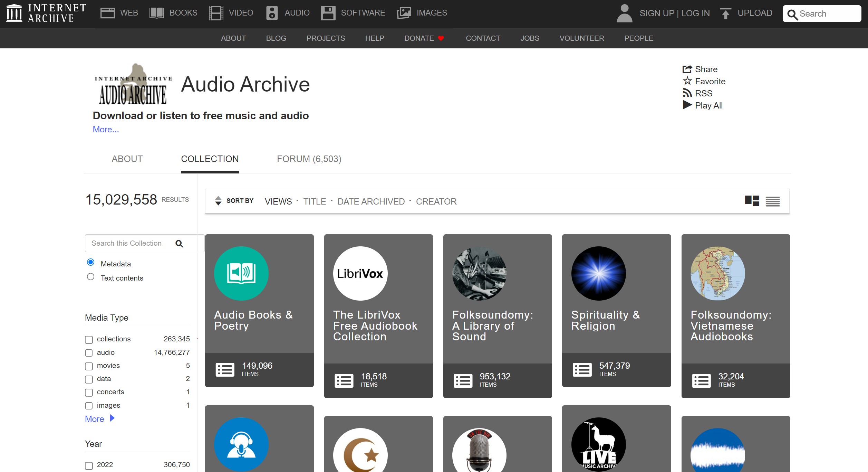This screenshot has width=868, height=472.
Task: Expand the More... description link
Action: [106, 129]
